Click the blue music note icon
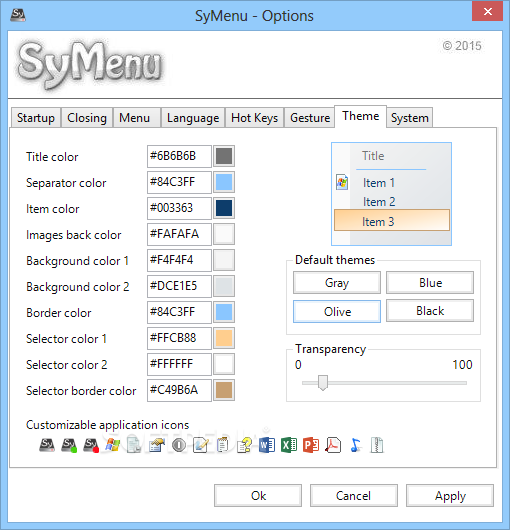This screenshot has width=510, height=530. tap(355, 445)
